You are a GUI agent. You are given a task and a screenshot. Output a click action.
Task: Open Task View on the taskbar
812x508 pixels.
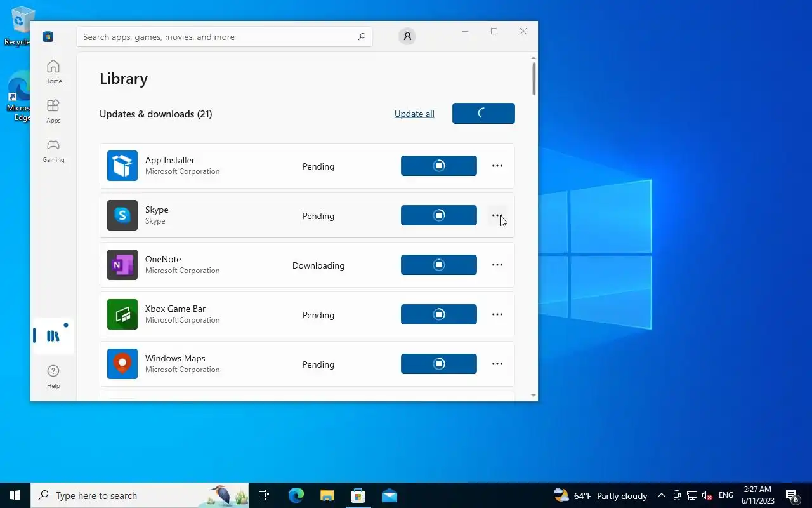(264, 495)
